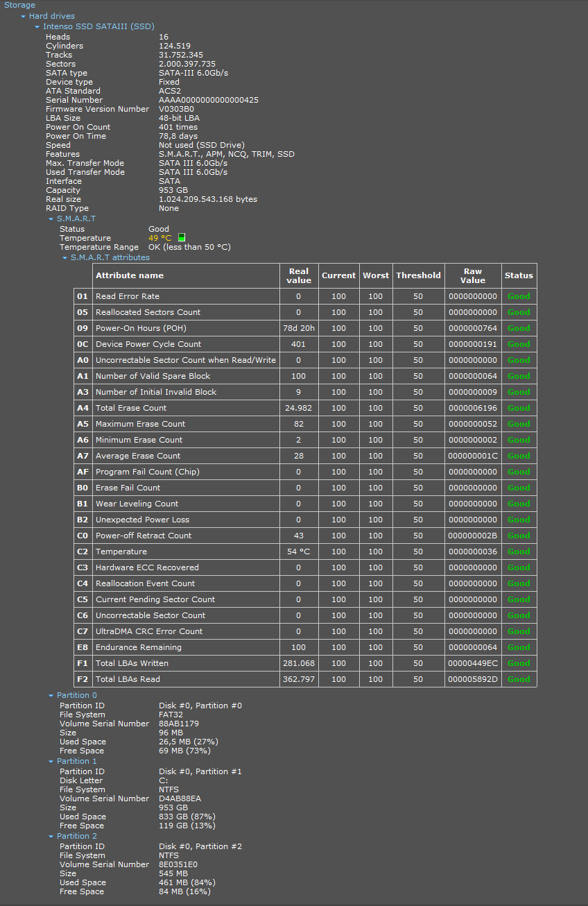
Task: Select volume serial number 88AB1179
Action: (179, 724)
